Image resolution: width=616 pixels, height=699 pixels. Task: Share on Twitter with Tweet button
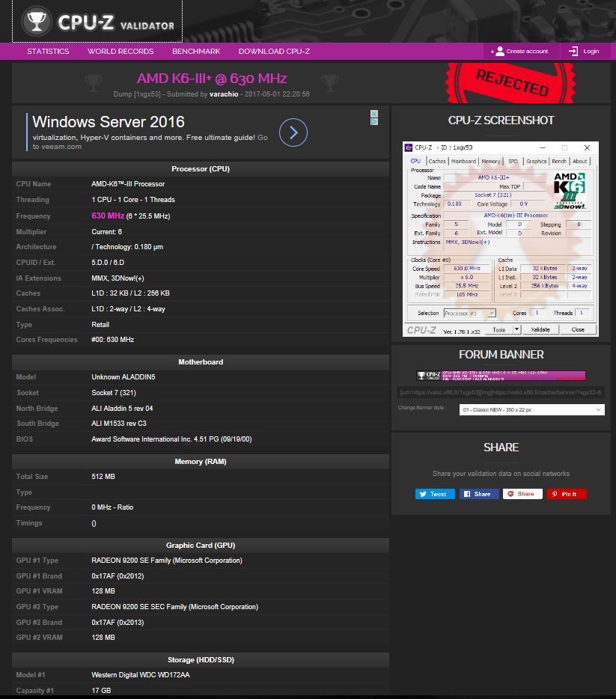coord(435,494)
